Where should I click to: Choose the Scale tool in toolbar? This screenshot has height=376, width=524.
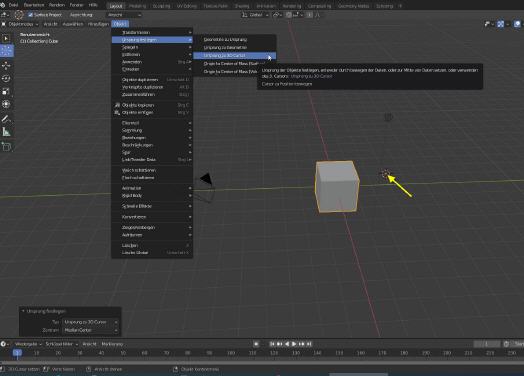click(6, 92)
